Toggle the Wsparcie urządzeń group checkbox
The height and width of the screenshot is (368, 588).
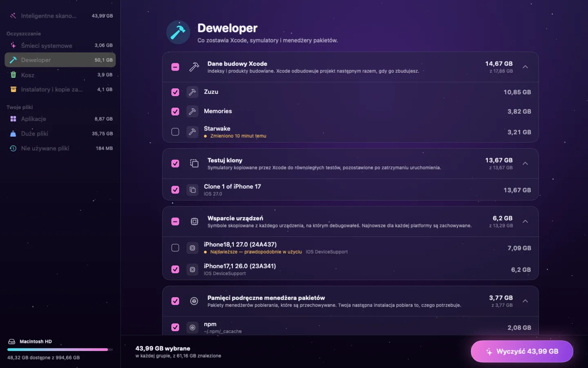click(x=175, y=222)
